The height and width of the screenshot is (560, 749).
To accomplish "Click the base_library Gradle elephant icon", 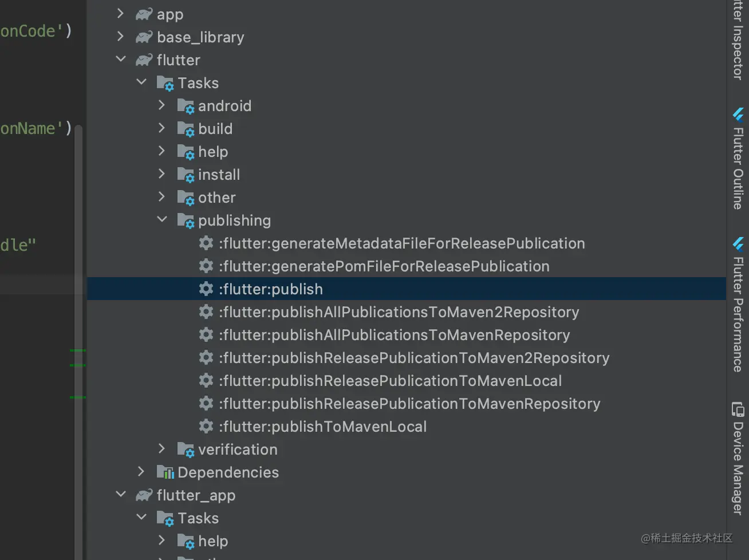I will click(x=144, y=37).
